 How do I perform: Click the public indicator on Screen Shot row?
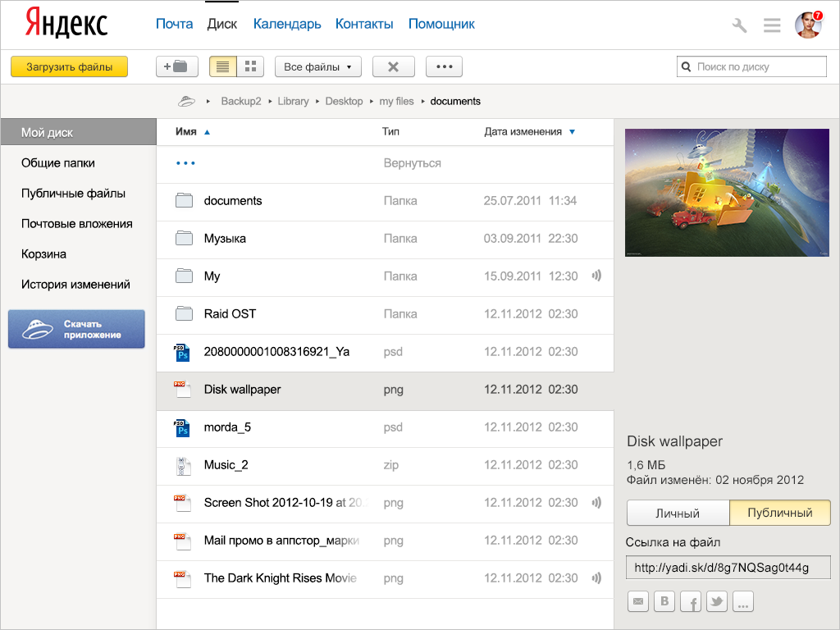click(596, 502)
